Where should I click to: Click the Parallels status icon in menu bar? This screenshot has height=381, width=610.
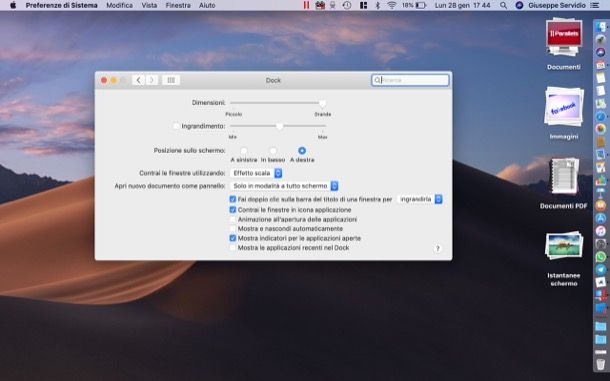click(307, 5)
